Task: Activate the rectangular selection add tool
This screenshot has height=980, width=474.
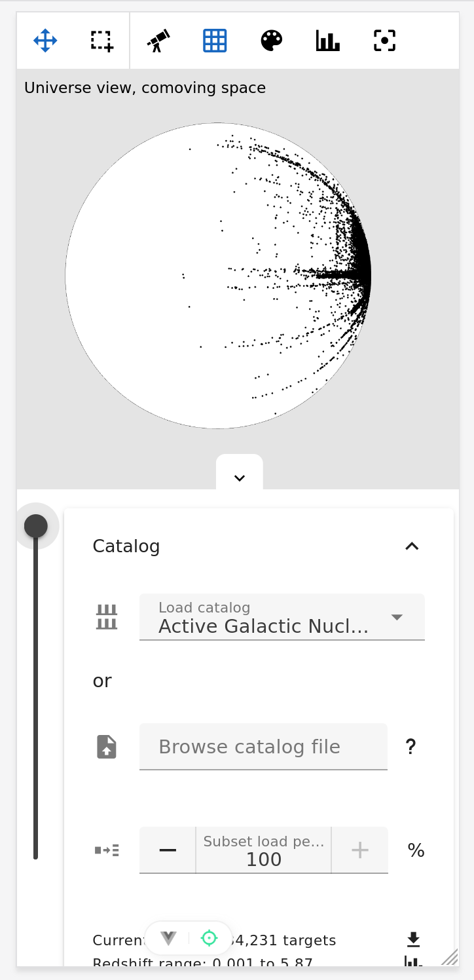Action: point(101,41)
